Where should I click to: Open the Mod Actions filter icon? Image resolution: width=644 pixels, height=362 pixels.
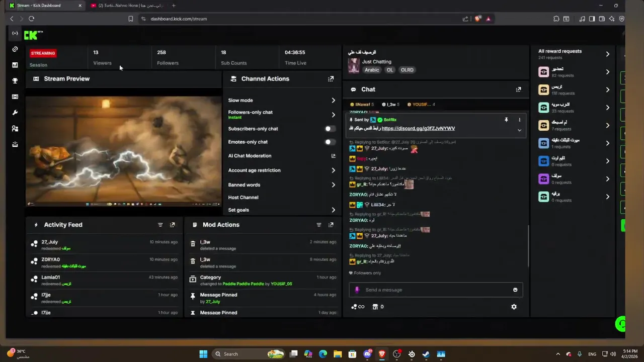pos(319,225)
